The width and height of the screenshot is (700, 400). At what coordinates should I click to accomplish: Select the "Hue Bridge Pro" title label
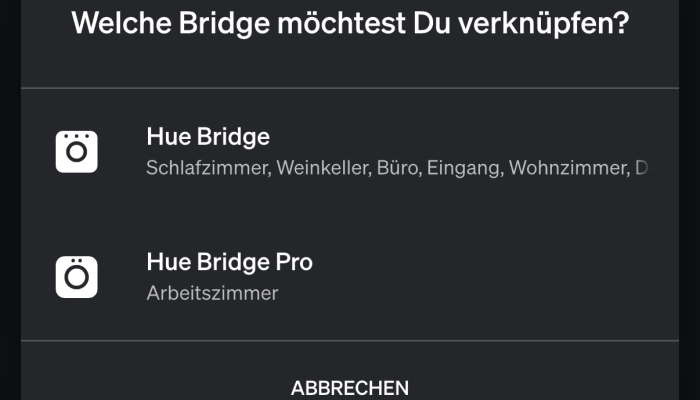(x=229, y=263)
